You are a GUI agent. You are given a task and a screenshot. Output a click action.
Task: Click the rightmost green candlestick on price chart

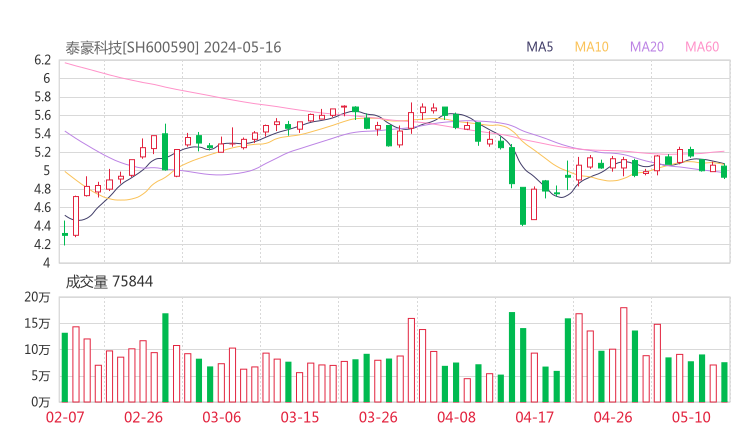click(x=724, y=171)
